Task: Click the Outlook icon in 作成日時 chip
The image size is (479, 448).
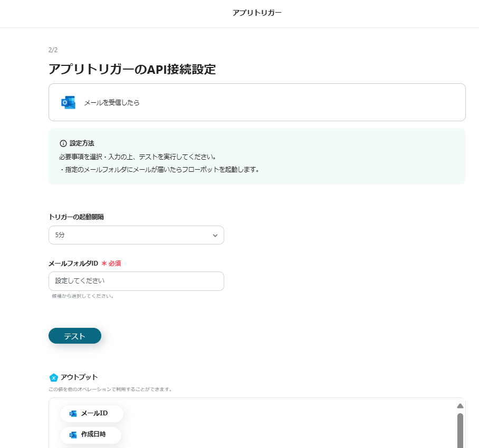Action: [73, 435]
